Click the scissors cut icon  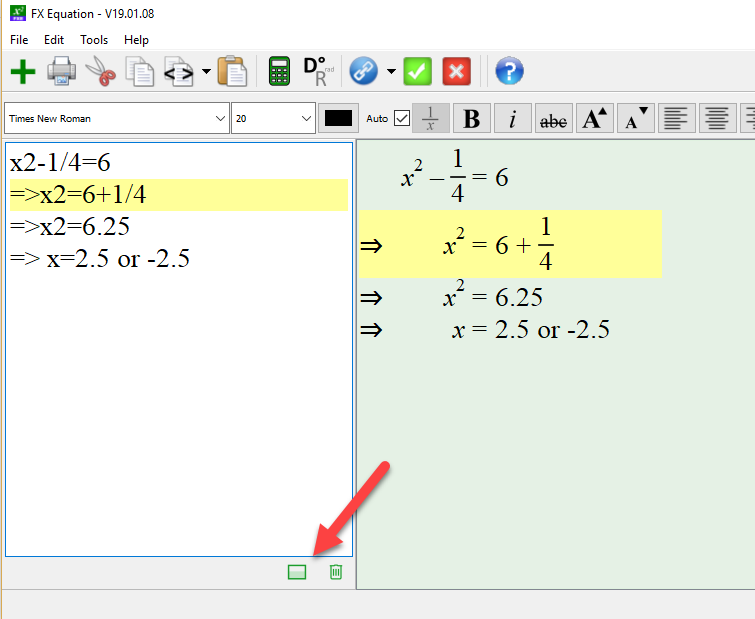click(100, 72)
